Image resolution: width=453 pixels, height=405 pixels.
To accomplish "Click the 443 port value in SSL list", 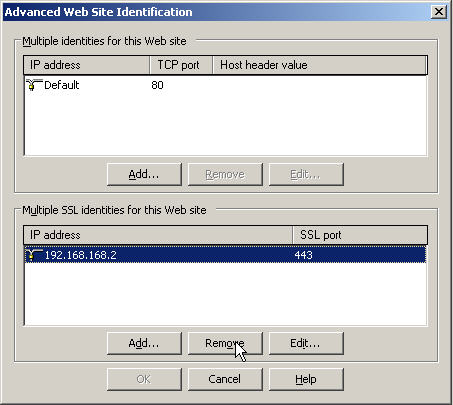I will click(x=303, y=255).
